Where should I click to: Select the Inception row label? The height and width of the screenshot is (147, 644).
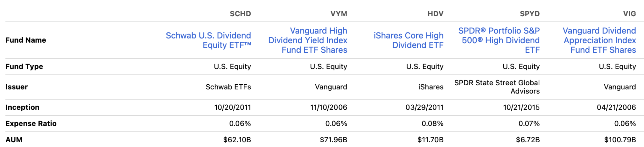pos(22,107)
